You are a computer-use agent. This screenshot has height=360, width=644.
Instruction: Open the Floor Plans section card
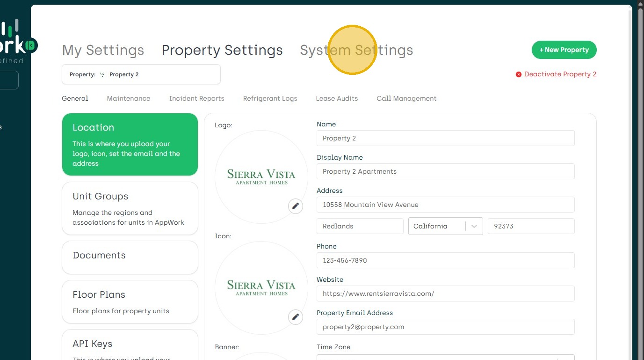[x=130, y=301]
